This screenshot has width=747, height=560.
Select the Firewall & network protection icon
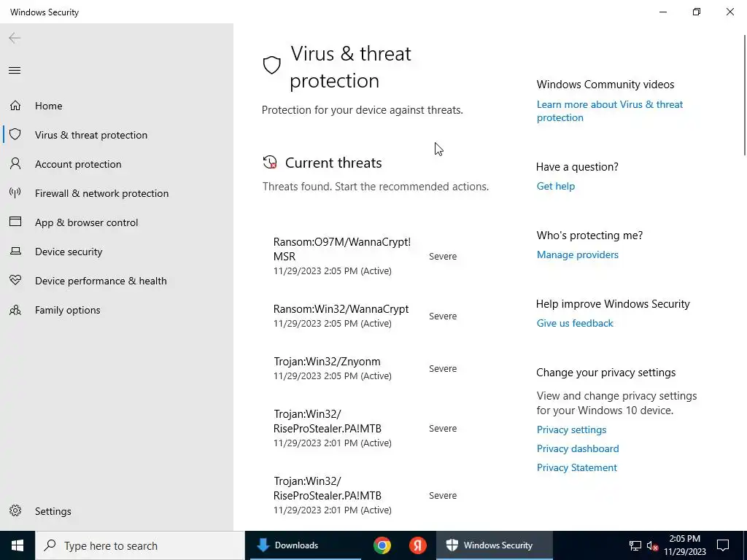(x=15, y=193)
